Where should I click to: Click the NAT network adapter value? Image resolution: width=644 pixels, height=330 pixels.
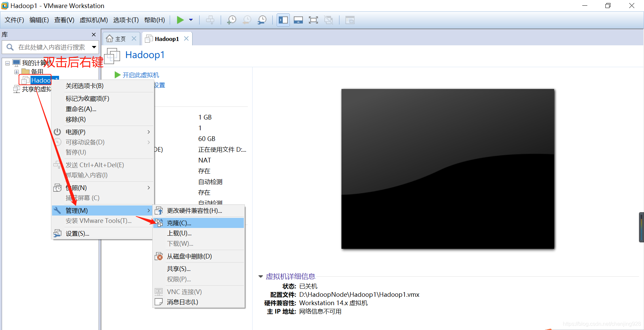pos(205,160)
